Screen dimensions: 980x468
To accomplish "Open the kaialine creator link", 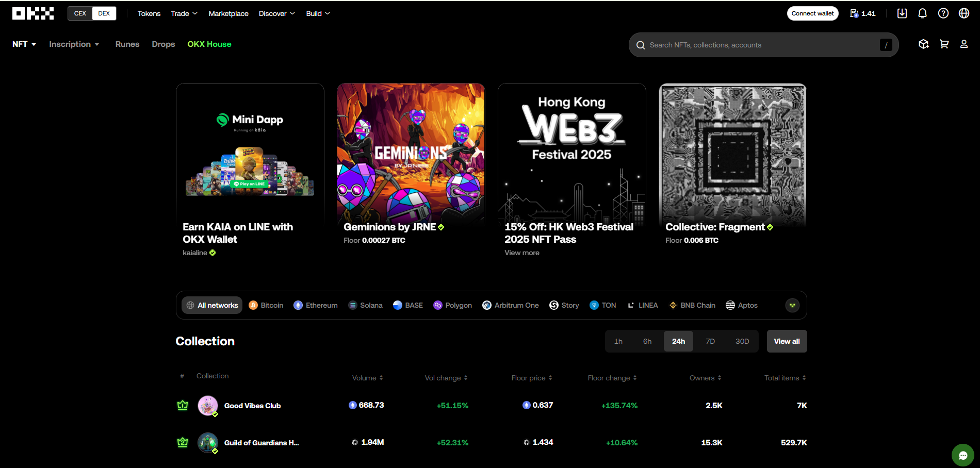I will [x=199, y=253].
